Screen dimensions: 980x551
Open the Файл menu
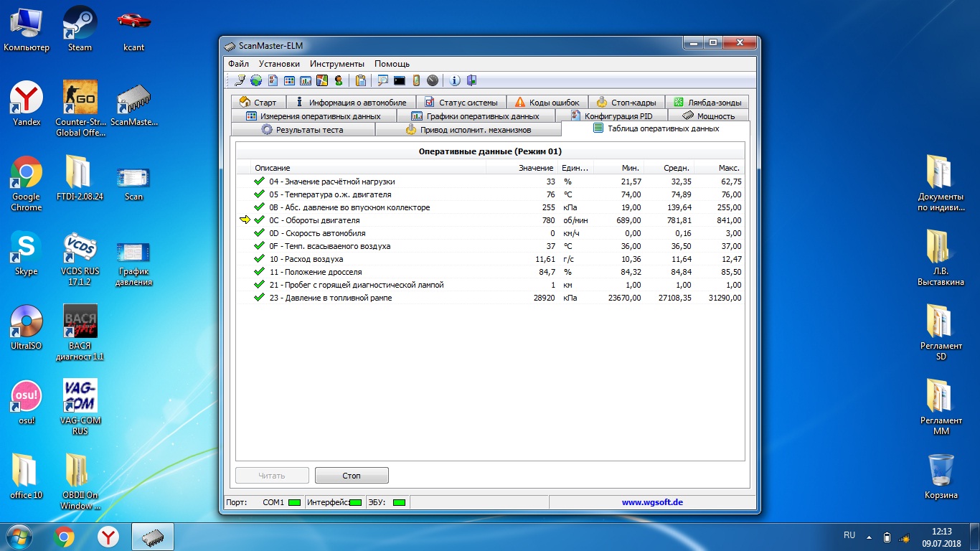238,64
